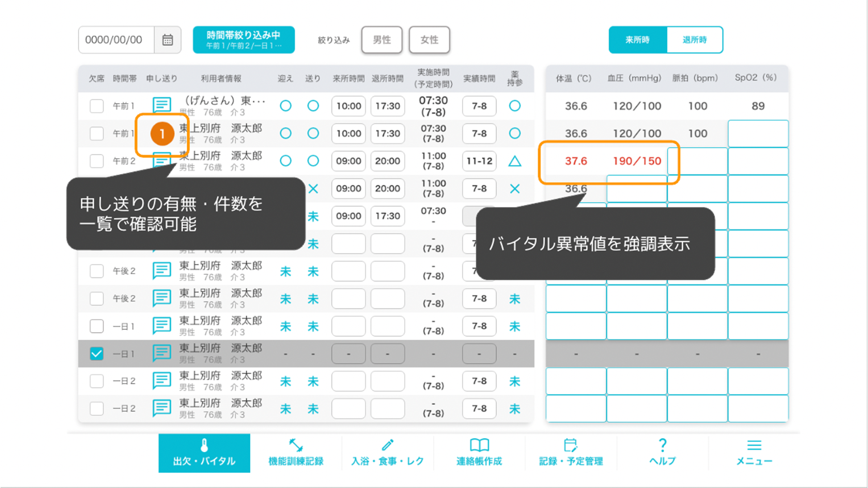Switch to the 退所時 toggle

[694, 40]
